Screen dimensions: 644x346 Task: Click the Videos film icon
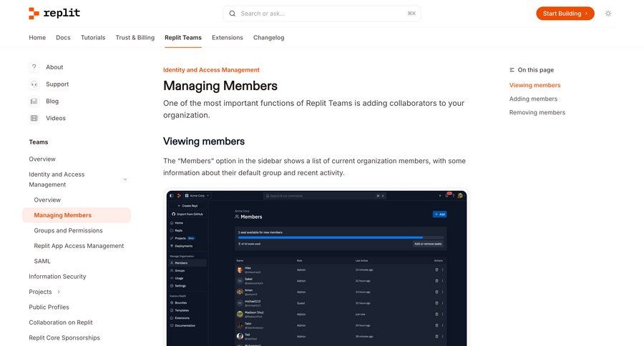click(x=34, y=118)
